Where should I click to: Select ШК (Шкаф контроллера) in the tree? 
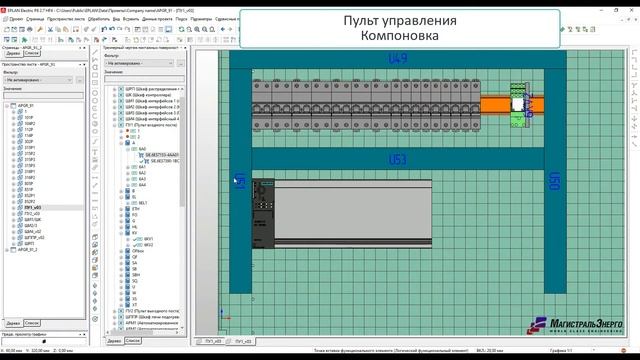coord(148,95)
